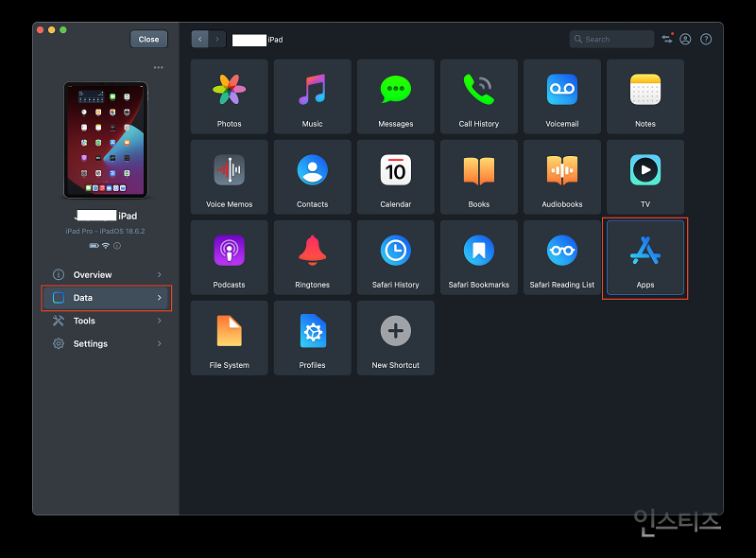
Task: Open the Ringtones tile
Action: tap(313, 258)
